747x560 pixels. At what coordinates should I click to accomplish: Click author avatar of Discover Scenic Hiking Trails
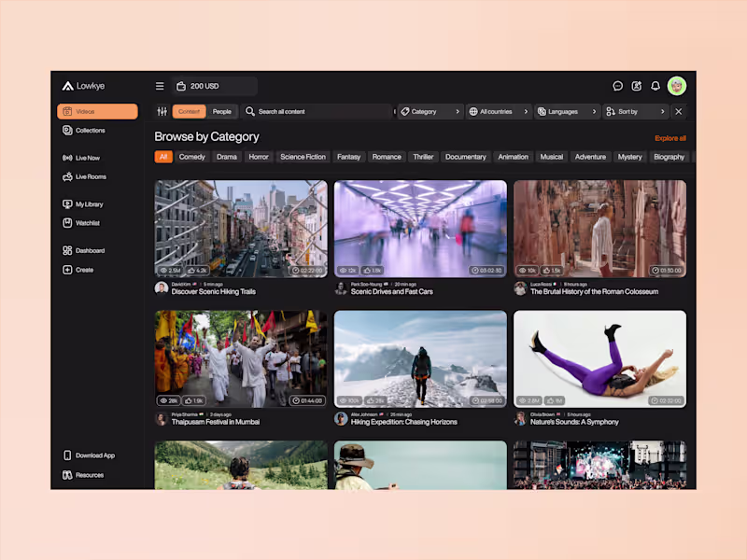[x=162, y=288]
